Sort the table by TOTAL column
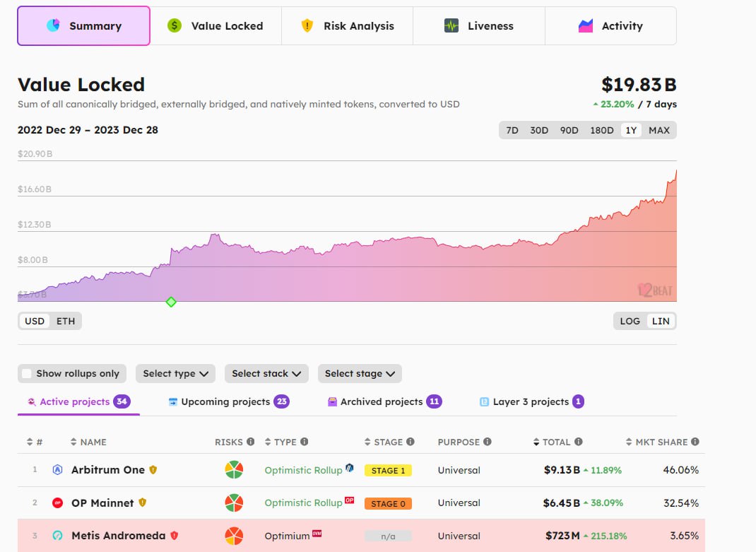 [x=552, y=442]
